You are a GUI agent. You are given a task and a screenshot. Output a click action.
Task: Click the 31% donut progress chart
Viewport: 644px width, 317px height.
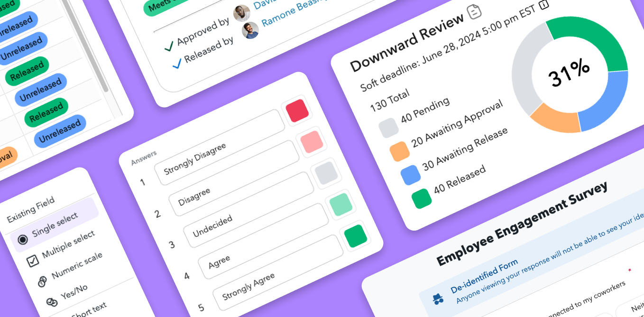pos(569,76)
